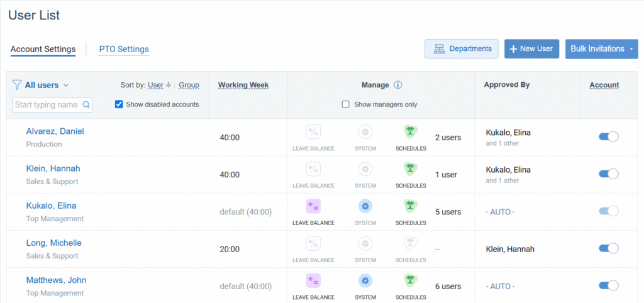Click System gear icon for Long, Michelle

click(365, 243)
